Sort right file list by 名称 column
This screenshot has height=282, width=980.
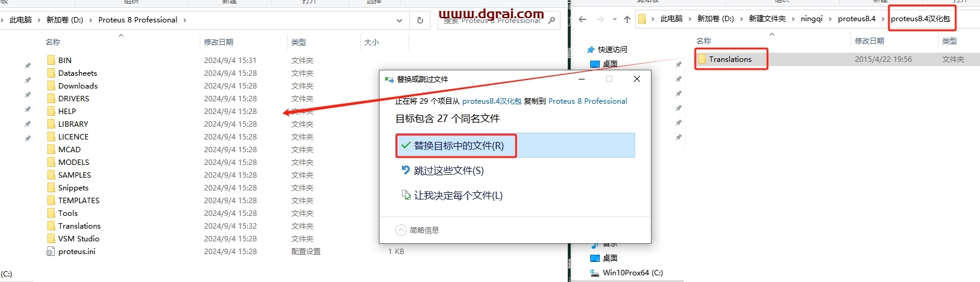(704, 41)
